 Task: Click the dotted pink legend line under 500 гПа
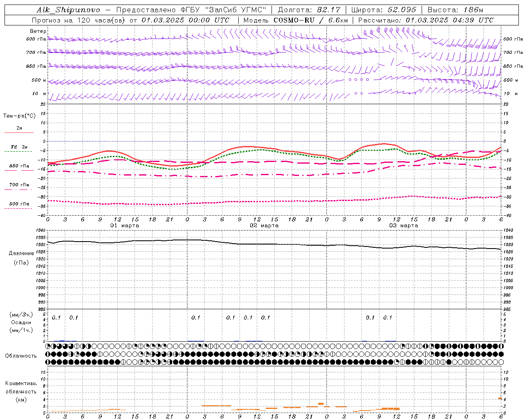click(x=18, y=208)
